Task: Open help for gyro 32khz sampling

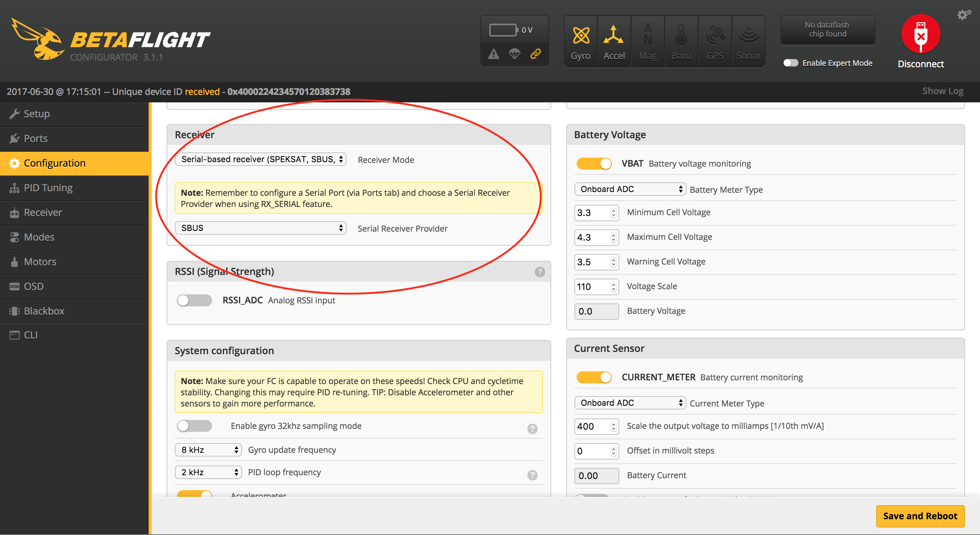Action: [x=532, y=429]
